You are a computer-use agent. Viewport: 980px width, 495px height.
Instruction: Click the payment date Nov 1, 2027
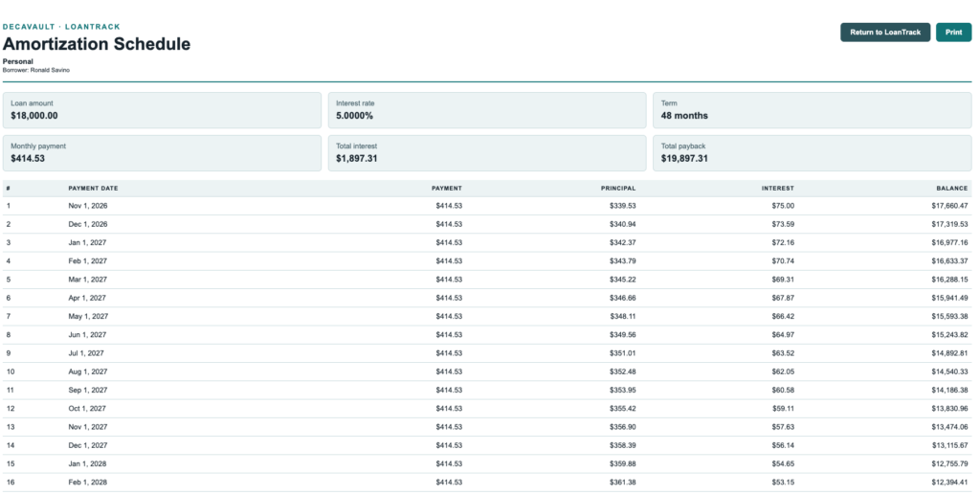click(x=88, y=427)
